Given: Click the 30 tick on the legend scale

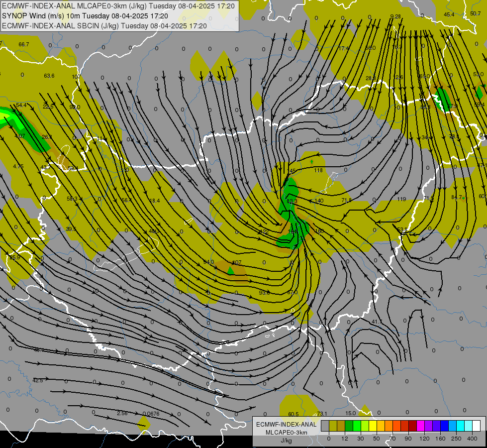Looking at the screenshot, I should click(361, 439).
